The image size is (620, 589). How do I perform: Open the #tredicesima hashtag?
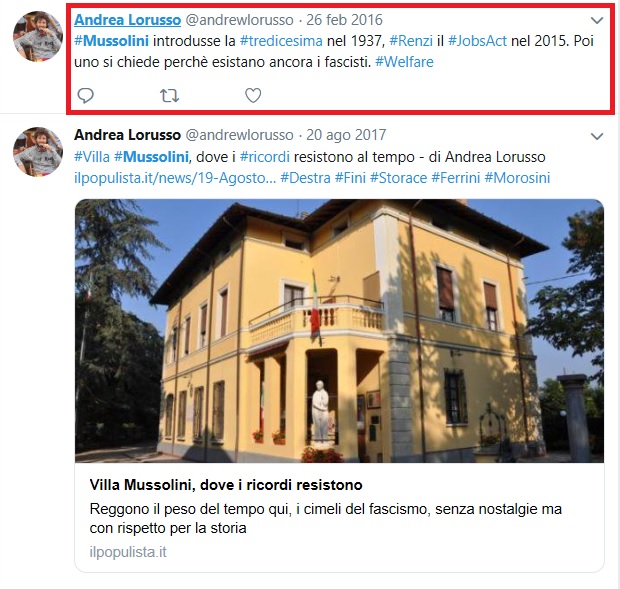point(281,41)
